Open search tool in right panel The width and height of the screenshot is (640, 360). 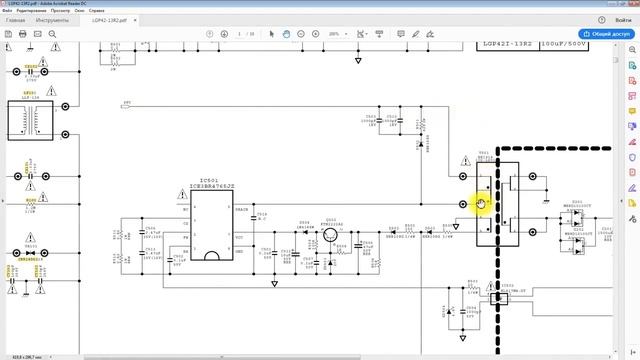632,50
